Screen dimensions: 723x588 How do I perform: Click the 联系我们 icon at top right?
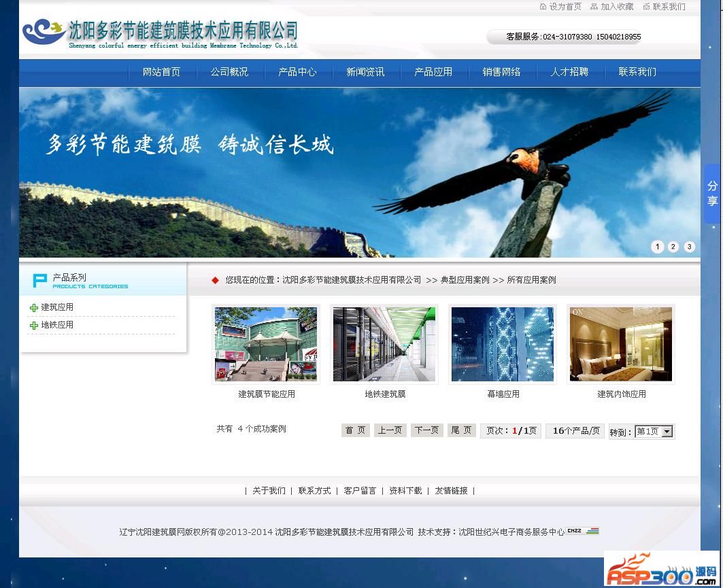[646, 7]
